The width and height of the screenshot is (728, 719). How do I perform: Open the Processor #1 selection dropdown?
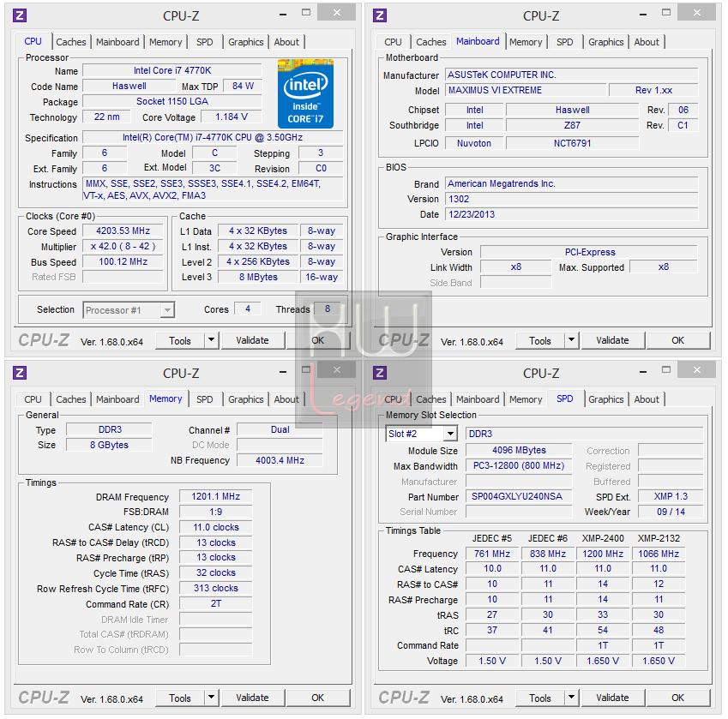point(167,310)
